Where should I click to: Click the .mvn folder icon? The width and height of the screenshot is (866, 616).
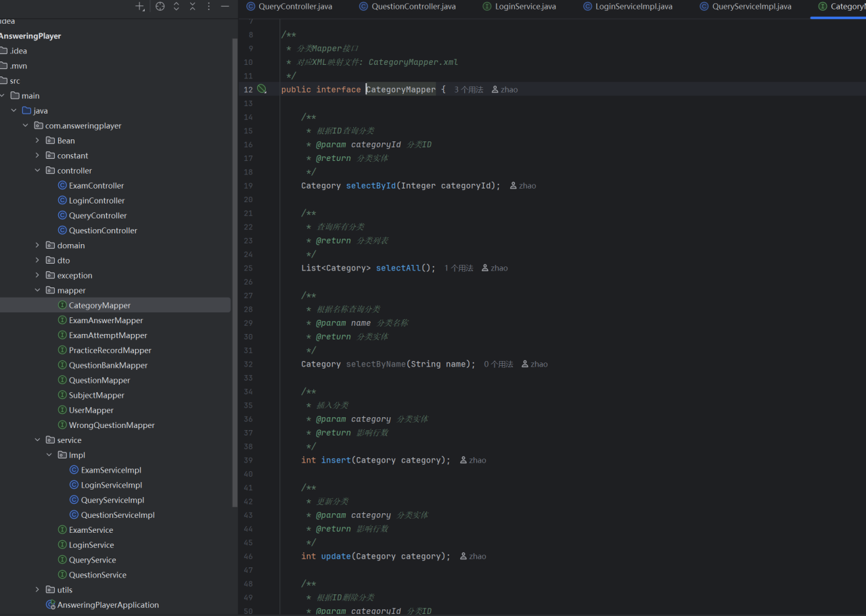point(3,66)
